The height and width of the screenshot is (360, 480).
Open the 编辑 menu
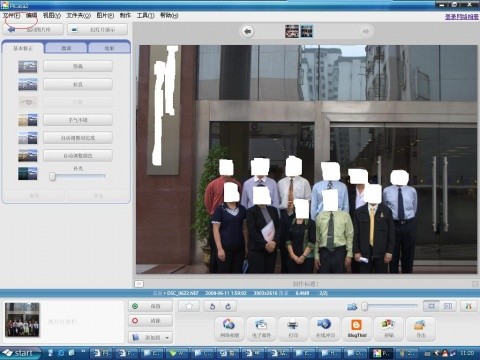point(31,15)
